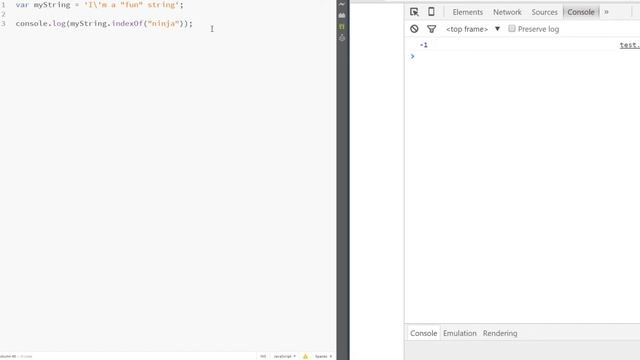
Task: Open the Rendering drawer tab
Action: pyautogui.click(x=500, y=333)
